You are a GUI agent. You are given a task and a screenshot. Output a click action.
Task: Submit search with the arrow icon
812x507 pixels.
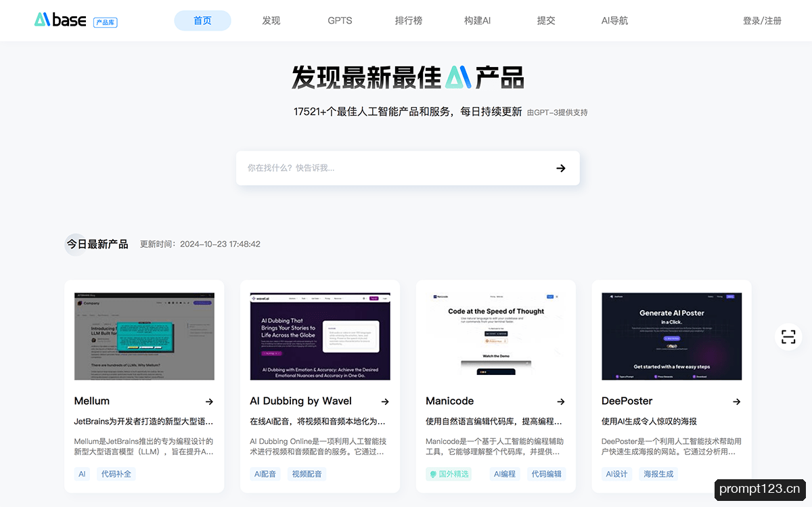tap(560, 168)
